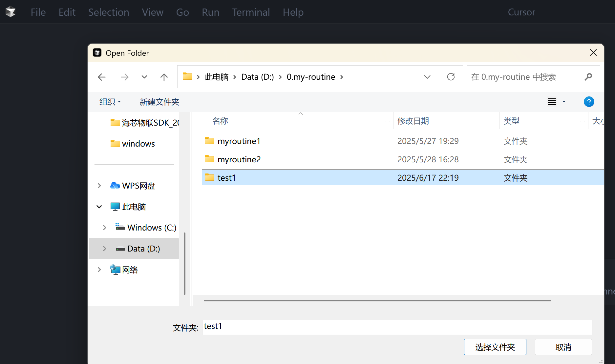Viewport: 615px width, 364px height.
Task: Change the view layout icon
Action: click(x=552, y=102)
